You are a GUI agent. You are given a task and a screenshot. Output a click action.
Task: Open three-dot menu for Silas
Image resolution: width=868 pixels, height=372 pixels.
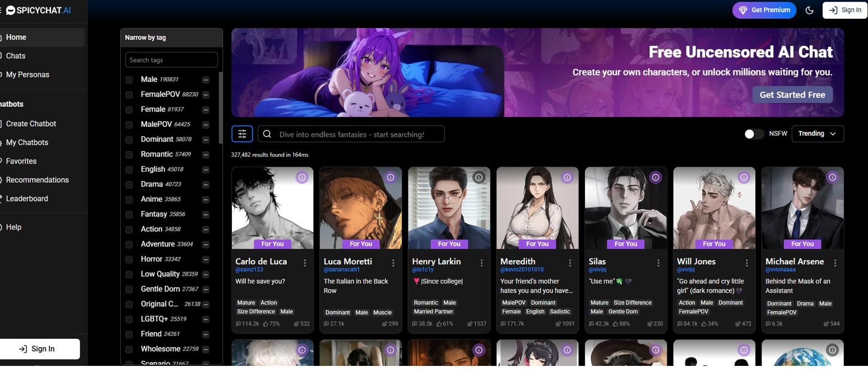658,263
